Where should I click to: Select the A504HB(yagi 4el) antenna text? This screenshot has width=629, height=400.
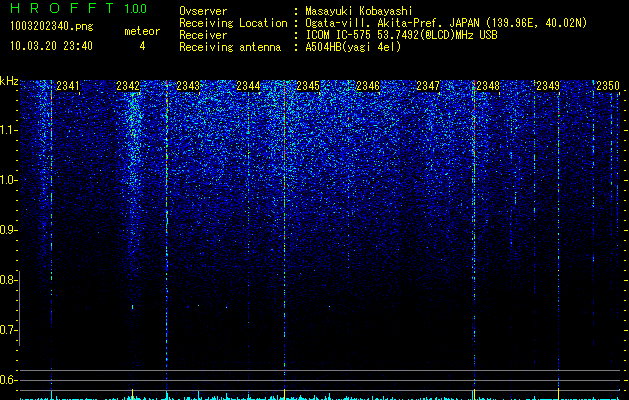coord(353,47)
